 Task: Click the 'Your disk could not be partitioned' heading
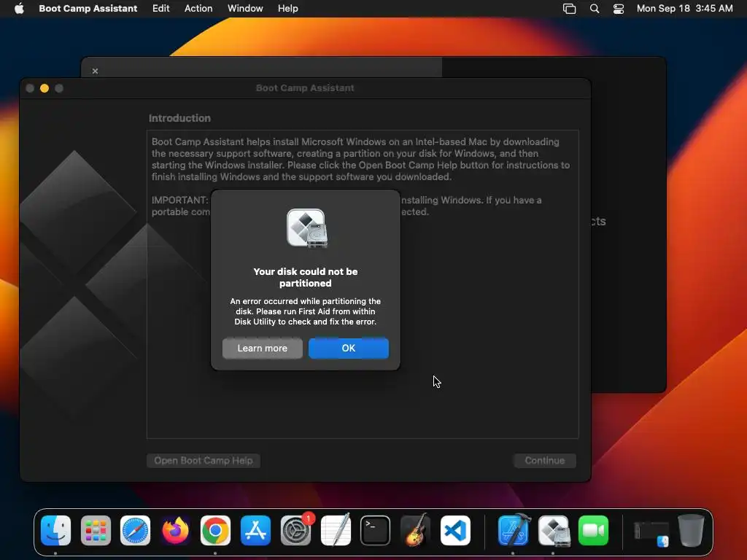click(306, 277)
